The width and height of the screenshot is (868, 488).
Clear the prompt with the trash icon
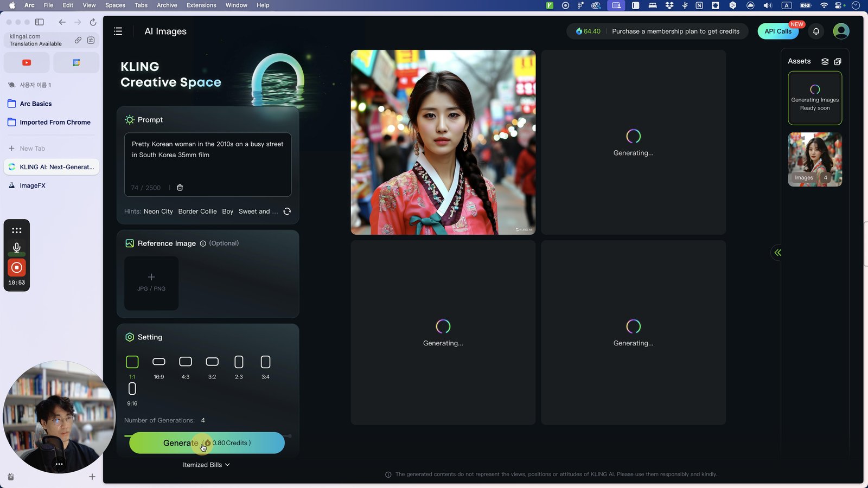tap(180, 188)
